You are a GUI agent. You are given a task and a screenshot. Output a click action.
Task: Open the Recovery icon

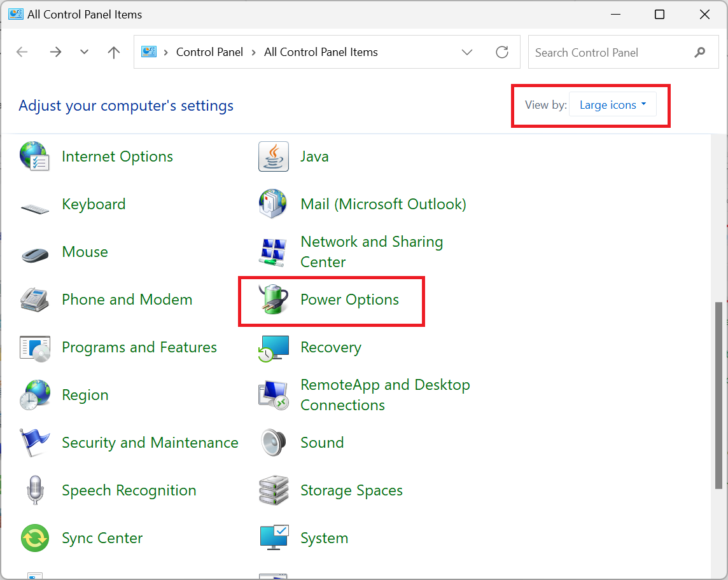[x=274, y=348]
